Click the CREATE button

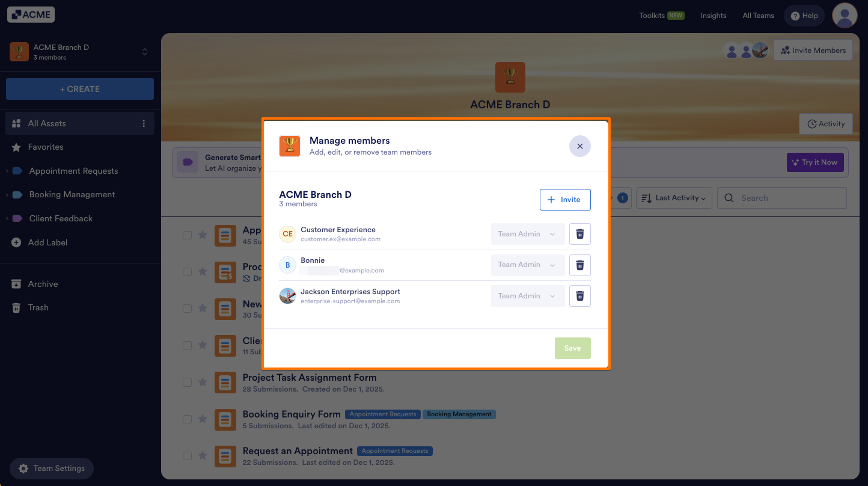(x=80, y=89)
